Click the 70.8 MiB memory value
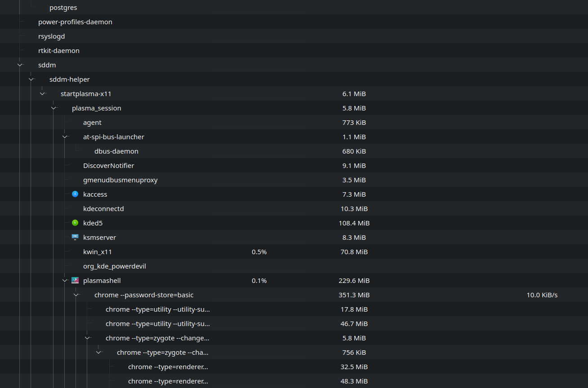The image size is (588, 388). click(354, 251)
